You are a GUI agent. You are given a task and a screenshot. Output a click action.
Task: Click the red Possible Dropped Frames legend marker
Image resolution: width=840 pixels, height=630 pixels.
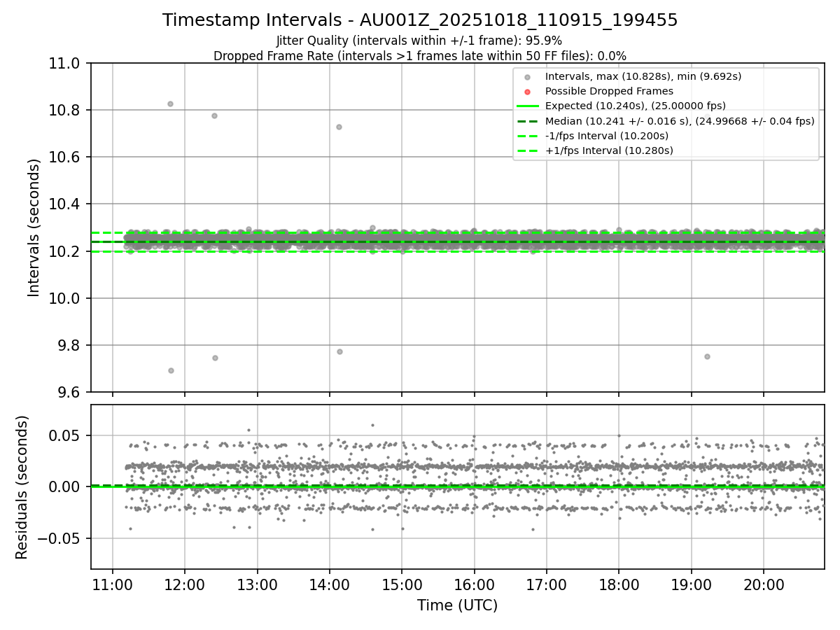[x=528, y=91]
